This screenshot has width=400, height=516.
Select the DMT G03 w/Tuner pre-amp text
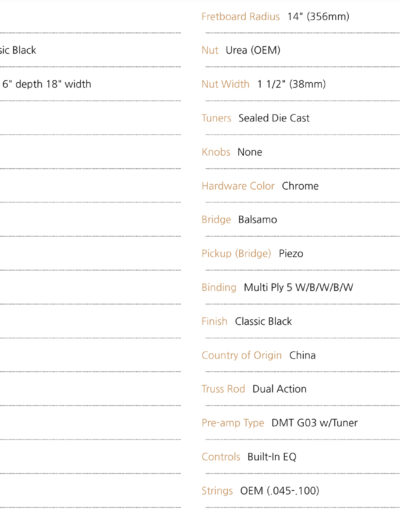click(314, 423)
